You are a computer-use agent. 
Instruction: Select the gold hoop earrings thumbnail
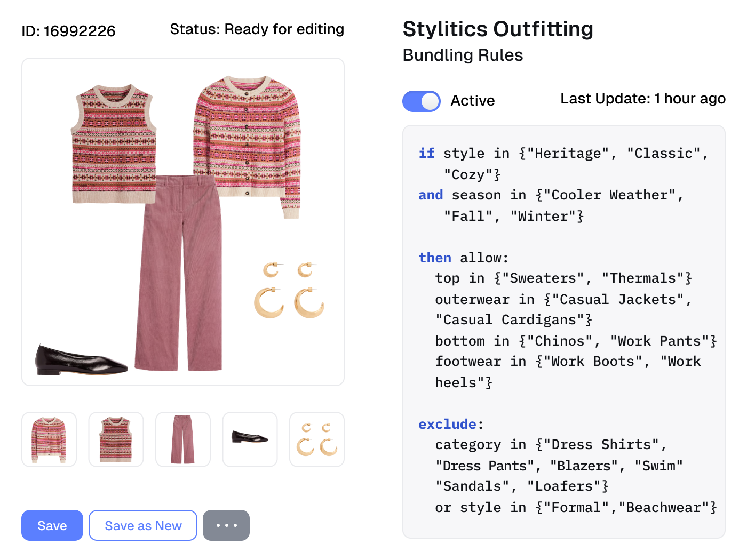(x=317, y=439)
